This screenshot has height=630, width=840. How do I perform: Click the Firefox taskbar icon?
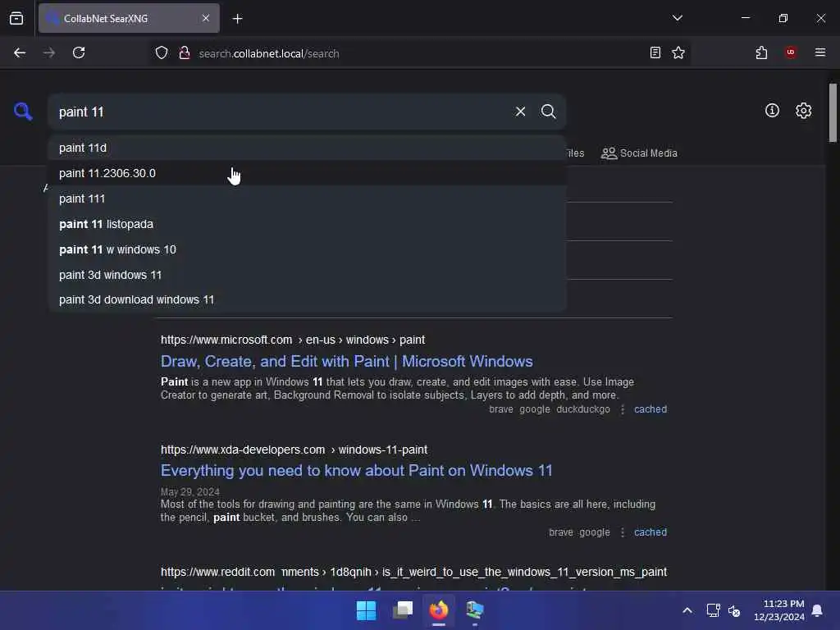pyautogui.click(x=439, y=610)
